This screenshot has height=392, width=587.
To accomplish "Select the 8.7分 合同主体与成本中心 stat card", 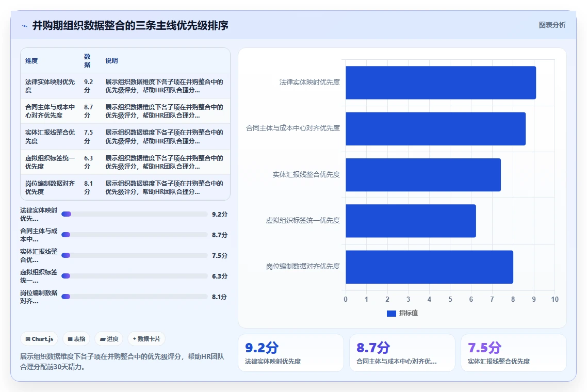I will pyautogui.click(x=402, y=353).
